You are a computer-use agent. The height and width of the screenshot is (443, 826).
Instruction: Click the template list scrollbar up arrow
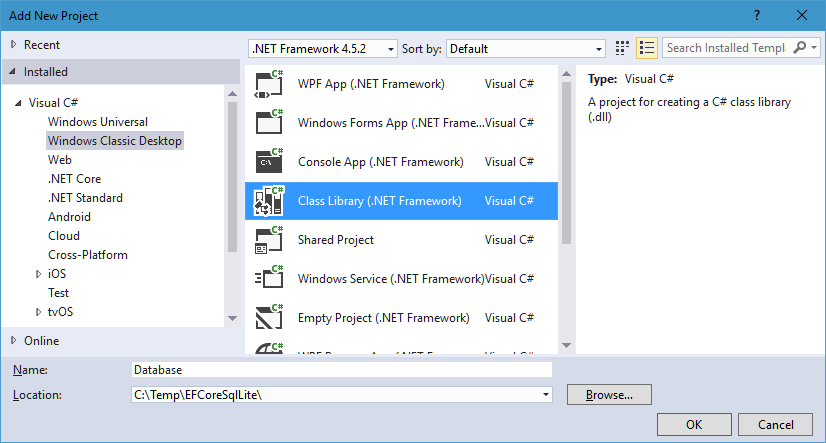click(566, 74)
